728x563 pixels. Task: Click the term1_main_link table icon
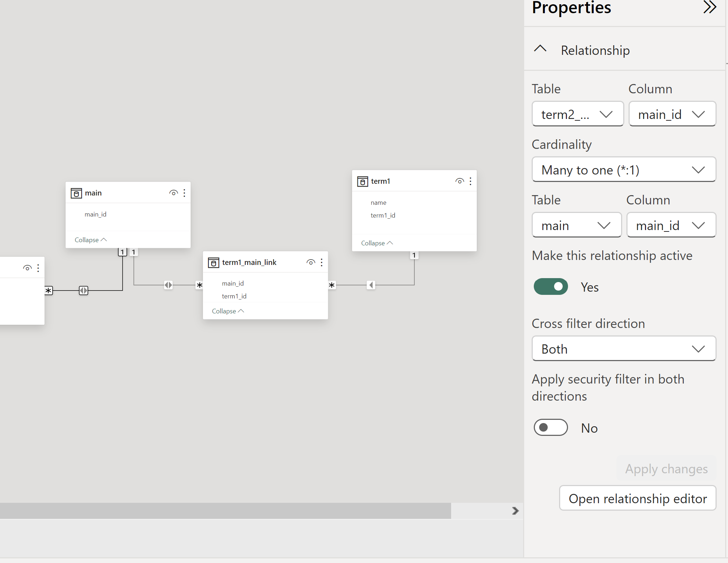(x=213, y=262)
